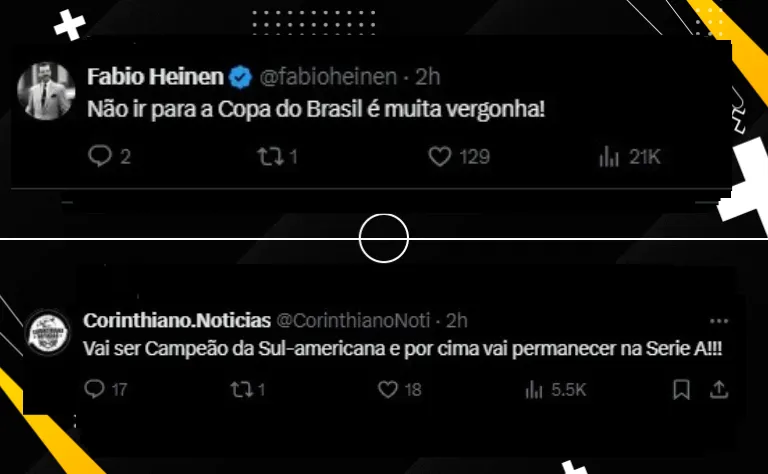Open the more options menu on Corinthiano tweet
The width and height of the screenshot is (768, 474).
[718, 321]
